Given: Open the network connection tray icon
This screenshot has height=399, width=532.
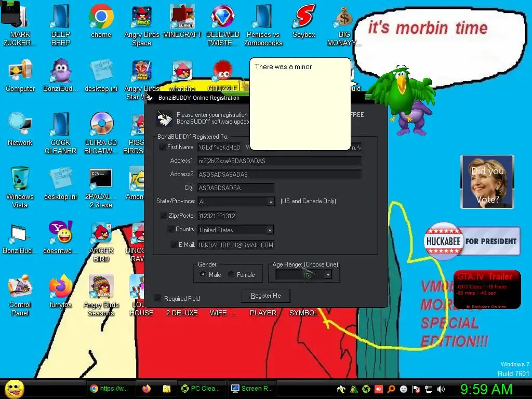Looking at the screenshot, I should point(429,389).
